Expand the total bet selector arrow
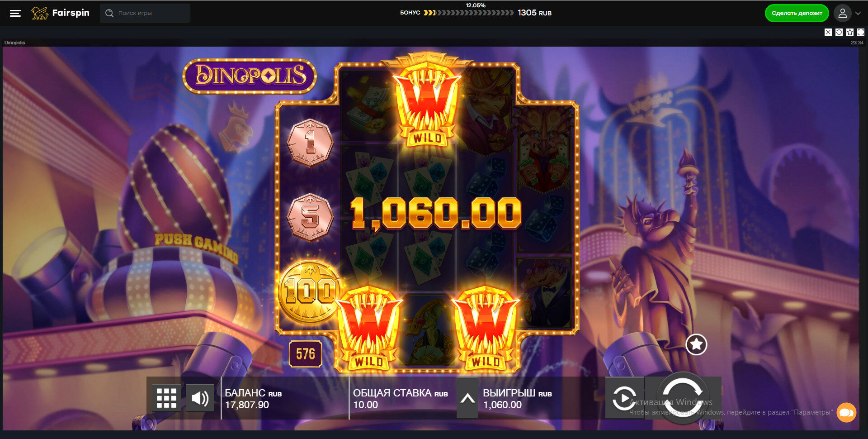Screen dimensions: 868x439 click(x=467, y=399)
